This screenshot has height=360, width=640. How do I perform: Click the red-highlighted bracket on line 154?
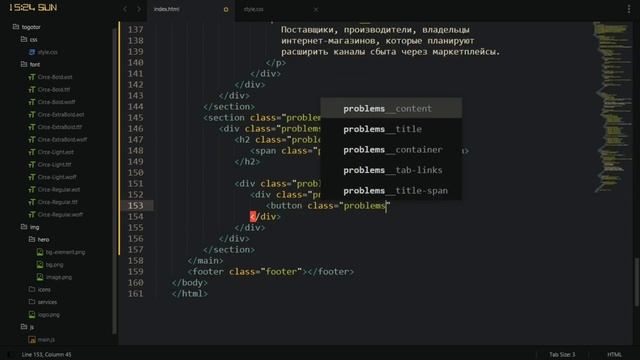(x=253, y=216)
